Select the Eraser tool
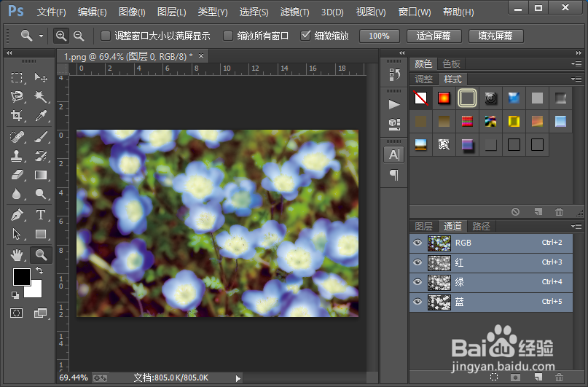 coord(17,175)
